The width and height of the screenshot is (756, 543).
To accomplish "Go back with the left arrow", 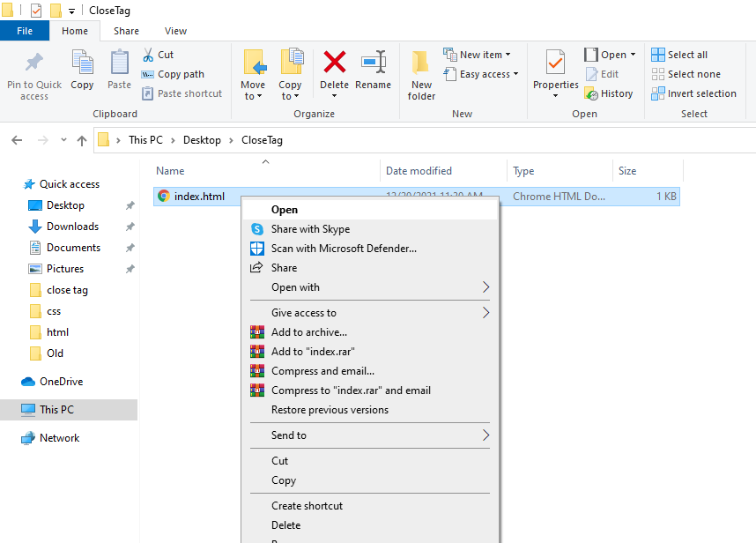I will click(x=17, y=140).
